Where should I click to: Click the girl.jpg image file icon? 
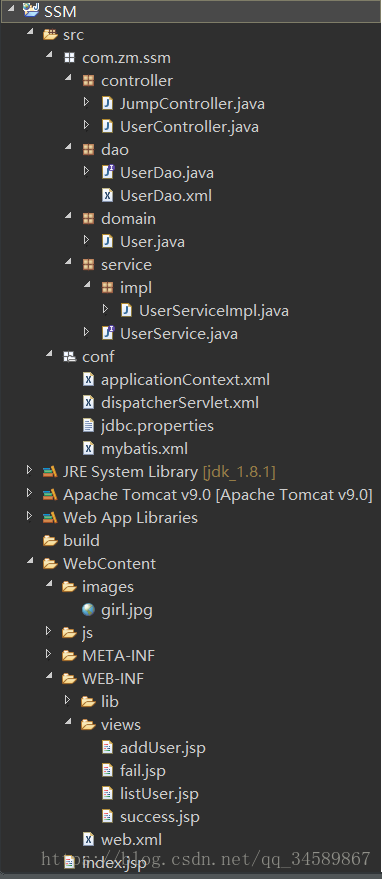tap(89, 609)
